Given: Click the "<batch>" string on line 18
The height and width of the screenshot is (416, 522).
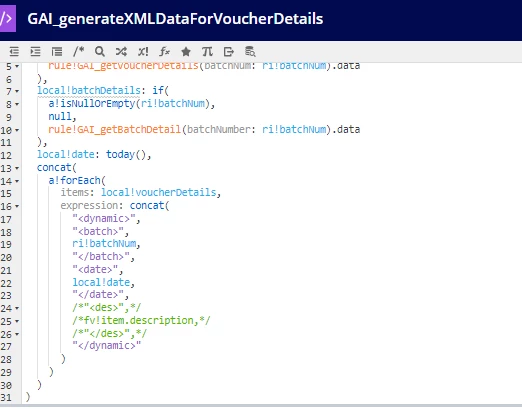Looking at the screenshot, I should (98, 231).
